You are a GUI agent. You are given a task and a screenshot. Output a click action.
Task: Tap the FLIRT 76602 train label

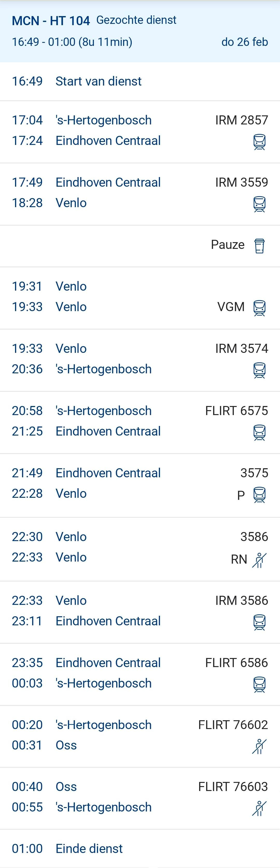[x=233, y=725]
